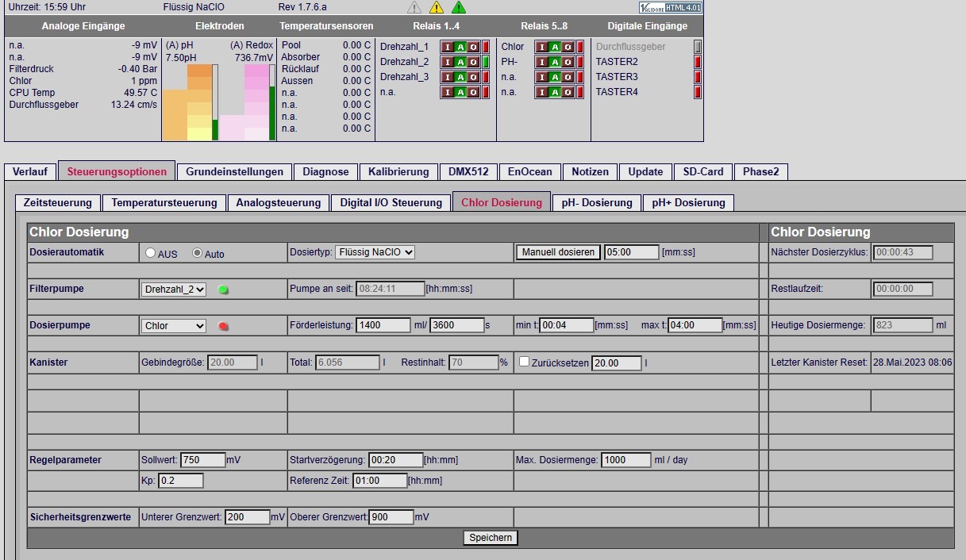Click green LED next to Filterpumpe dropdown

click(223, 290)
